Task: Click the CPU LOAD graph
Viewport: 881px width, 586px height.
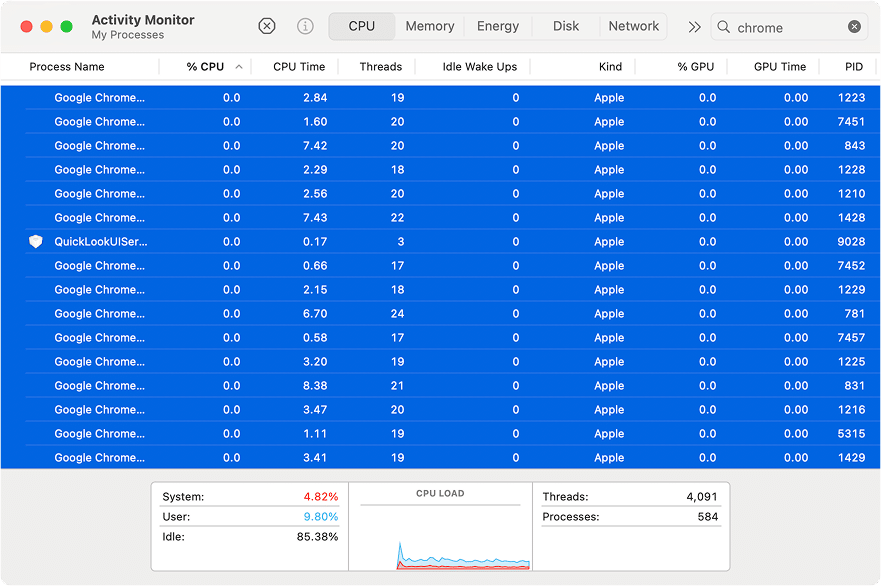Action: 440,527
